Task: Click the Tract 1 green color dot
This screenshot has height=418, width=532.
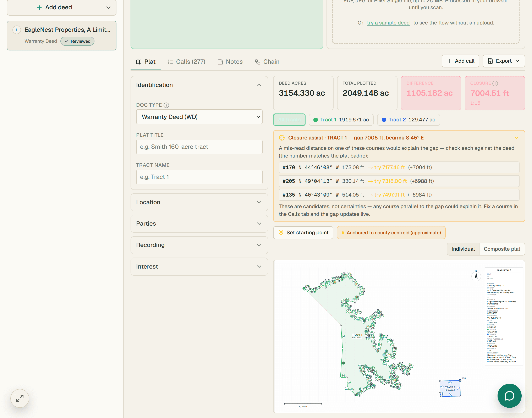Action: click(316, 120)
